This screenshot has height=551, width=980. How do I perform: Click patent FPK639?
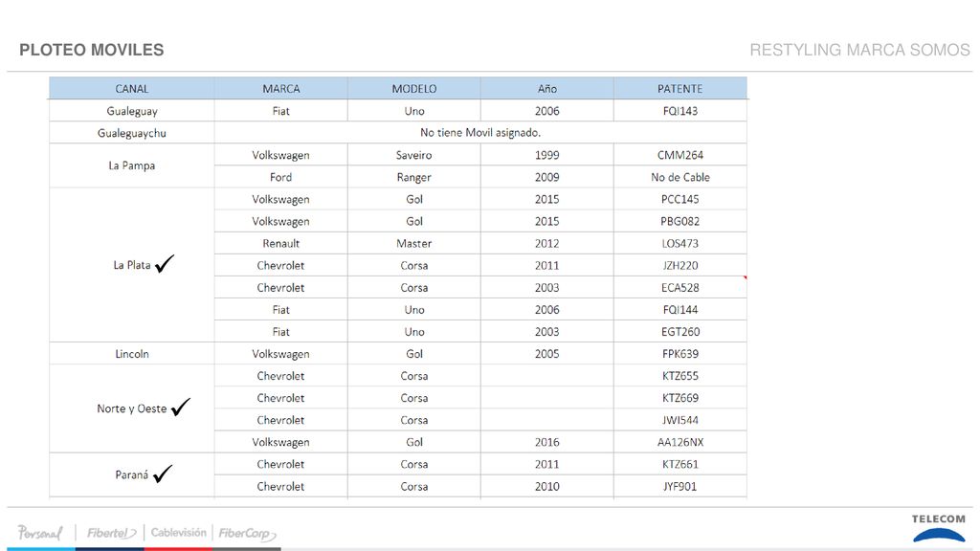680,354
